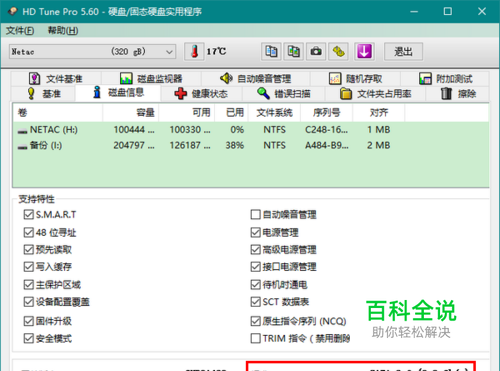Viewport: 500px width, 371px height.
Task: Toggle the 设备配置覆盖 checkbox
Action: coord(29,302)
